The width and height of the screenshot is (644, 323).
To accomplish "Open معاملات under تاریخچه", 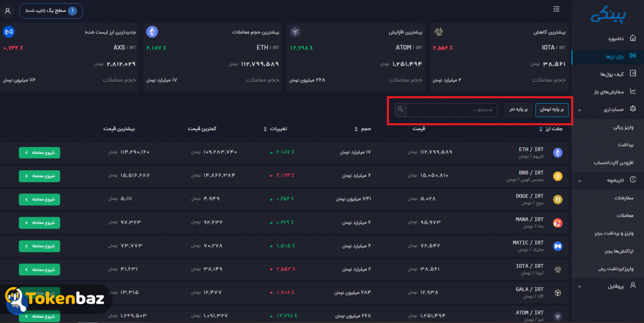I will pyautogui.click(x=625, y=216).
